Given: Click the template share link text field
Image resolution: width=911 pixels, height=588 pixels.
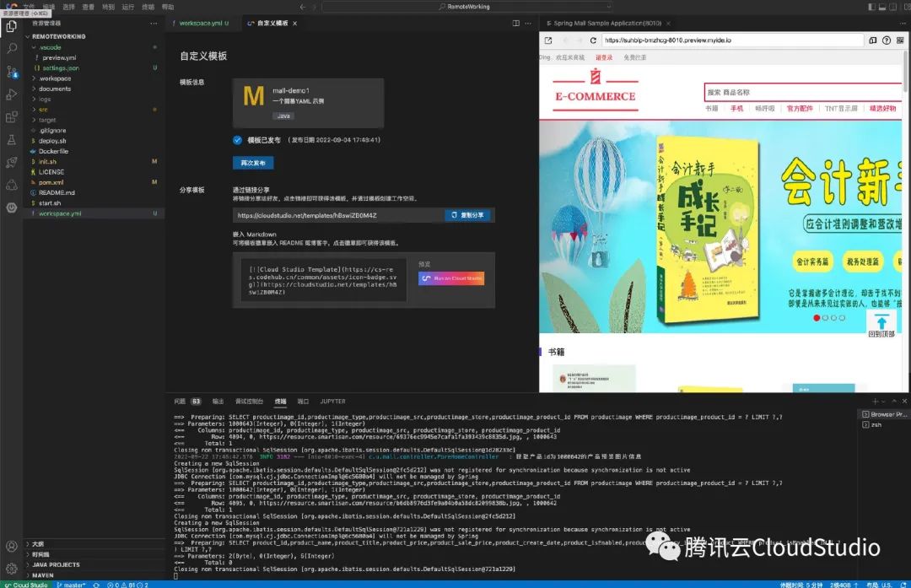Looking at the screenshot, I should point(339,215).
